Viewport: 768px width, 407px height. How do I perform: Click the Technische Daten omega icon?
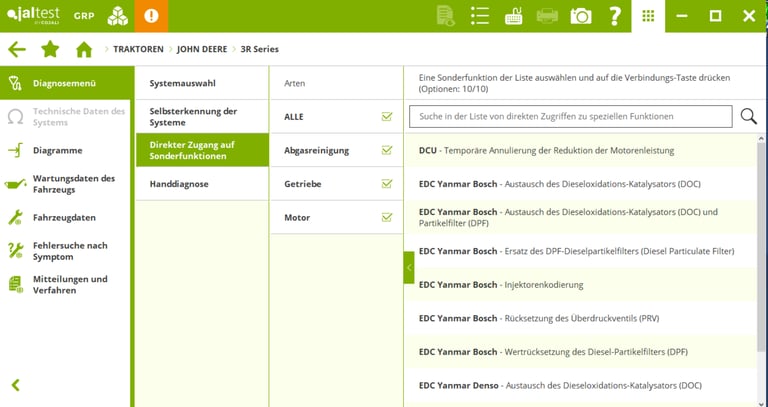15,117
